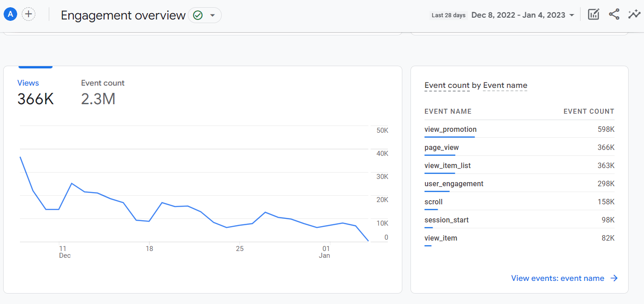Open the user_engagement event link
Image resolution: width=644 pixels, height=304 pixels.
(454, 183)
